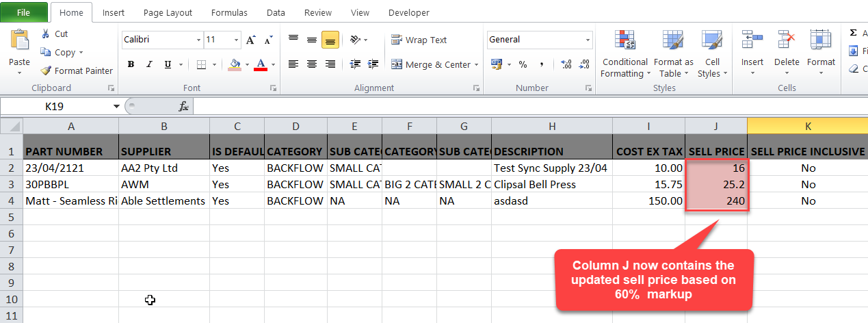Click the Percent Style icon

click(523, 64)
